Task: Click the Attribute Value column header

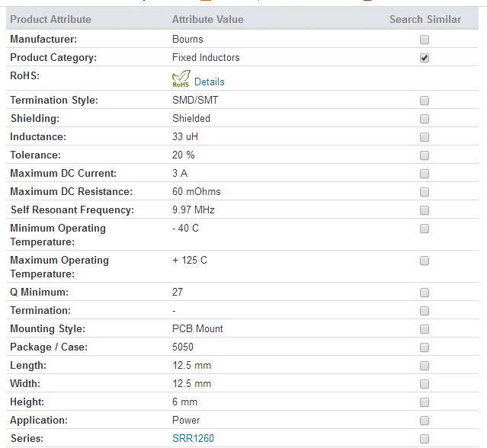Action: (208, 19)
